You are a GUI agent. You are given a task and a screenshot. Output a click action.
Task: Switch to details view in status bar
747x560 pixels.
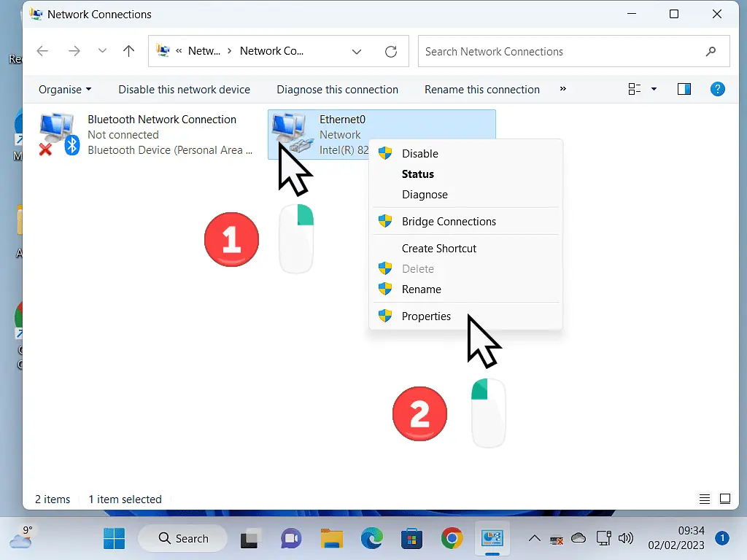coord(705,499)
